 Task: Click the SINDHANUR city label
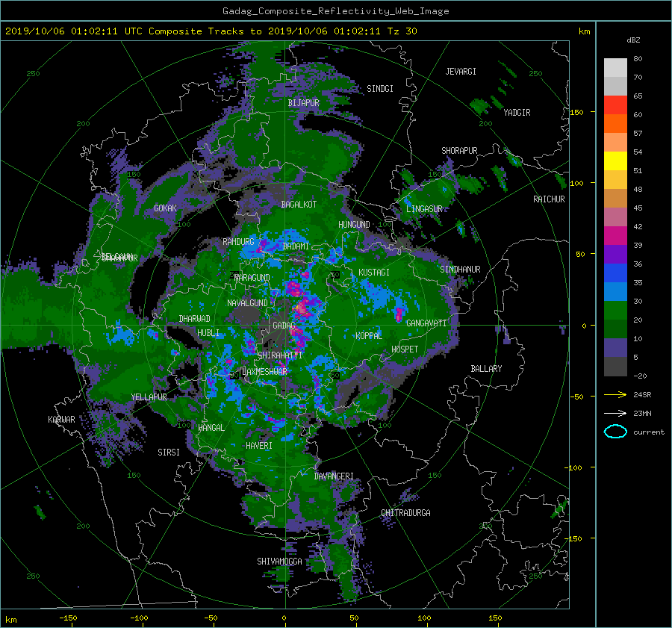(x=460, y=270)
